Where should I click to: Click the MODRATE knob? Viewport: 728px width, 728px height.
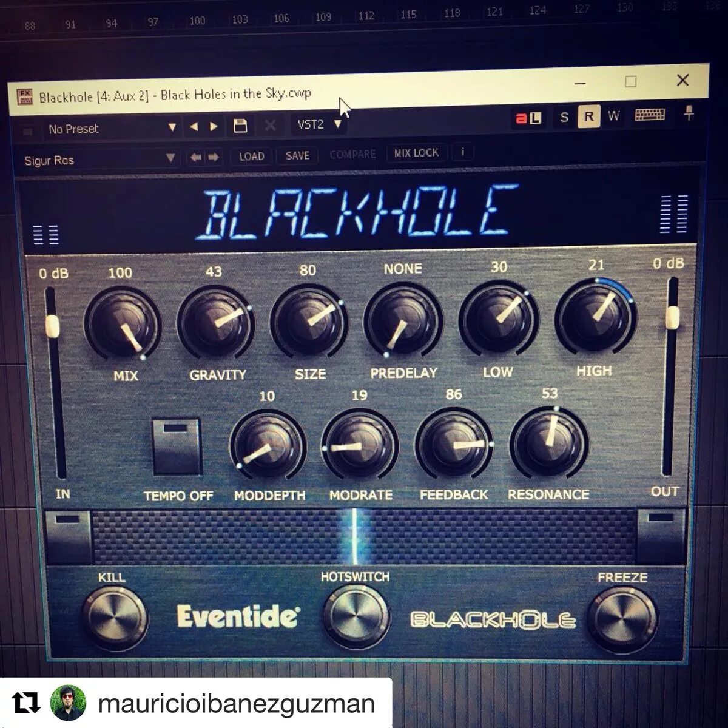(x=359, y=445)
